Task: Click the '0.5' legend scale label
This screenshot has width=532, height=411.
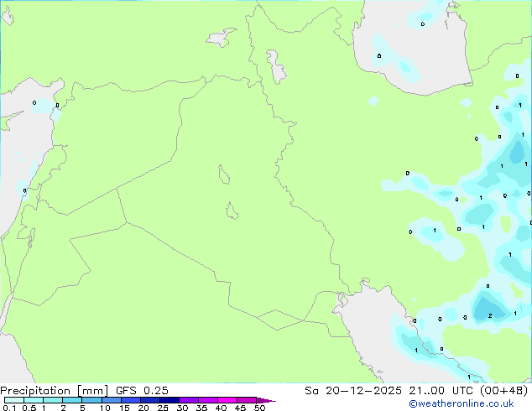Action: coord(29,408)
